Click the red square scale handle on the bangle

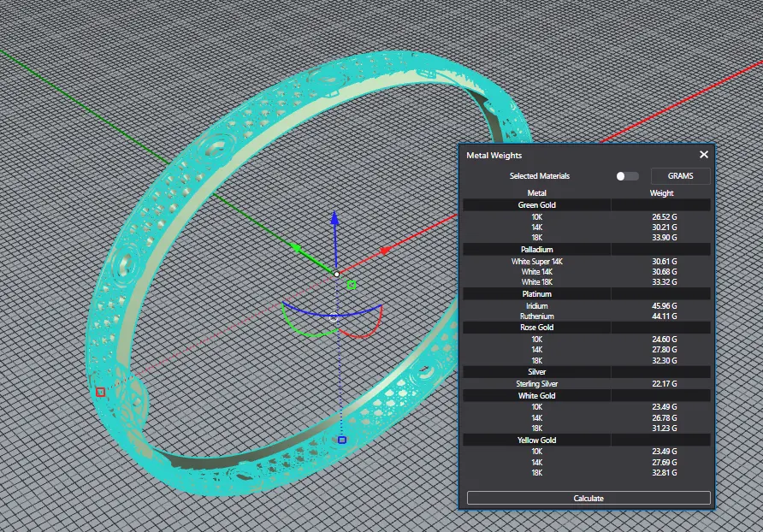100,392
